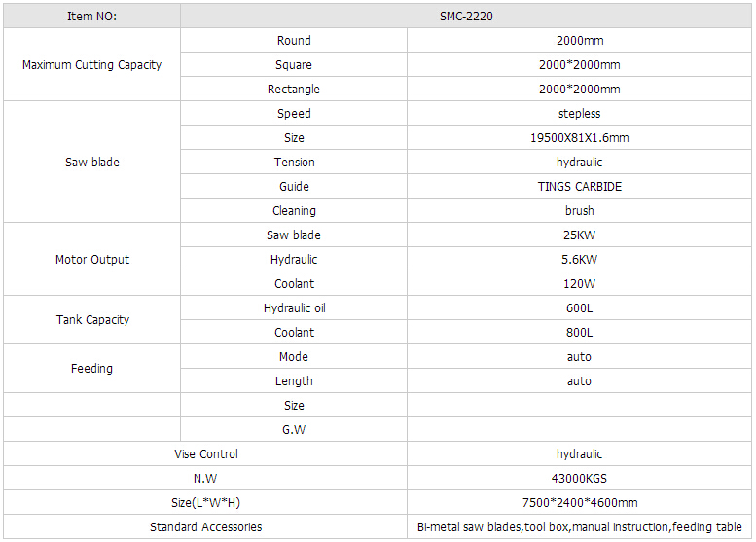Click the TINGS CARBIDE guide value
The width and height of the screenshot is (756, 542).
click(x=579, y=187)
